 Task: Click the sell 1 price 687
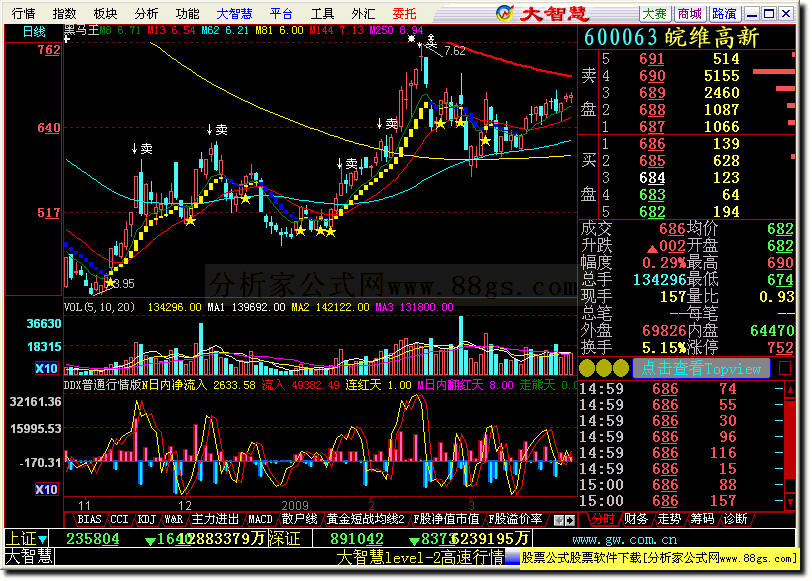point(651,126)
